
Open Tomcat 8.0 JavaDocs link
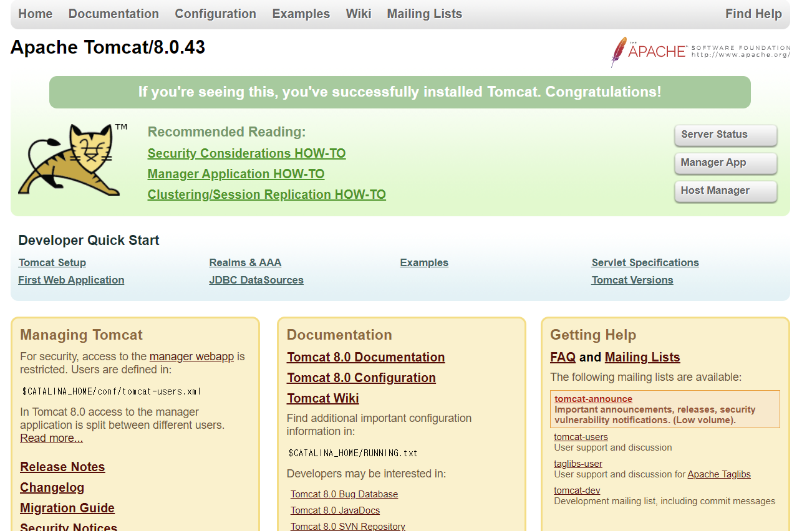[x=335, y=510]
